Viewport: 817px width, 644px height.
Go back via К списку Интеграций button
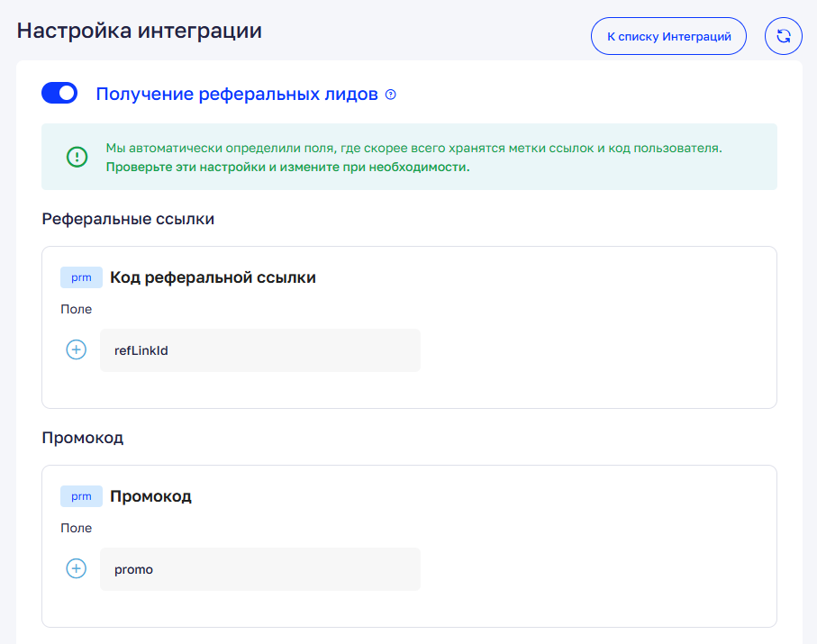pos(668,37)
